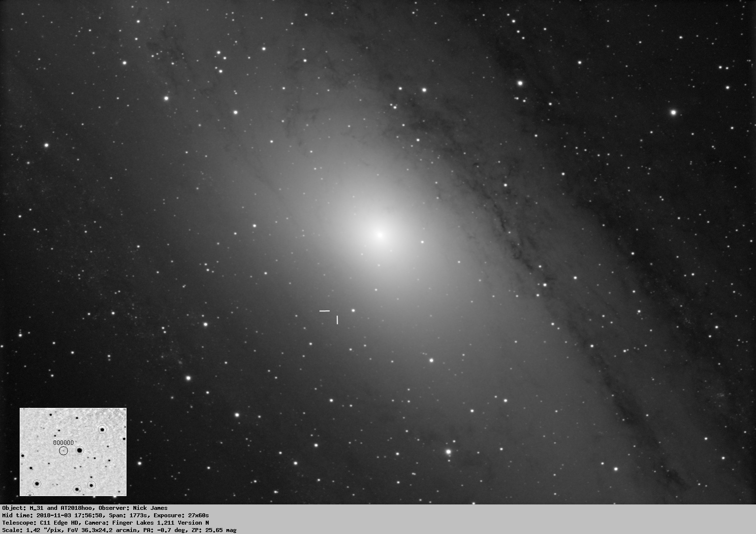
Task: Click the bright galaxy core of M31
Action: tap(379, 235)
